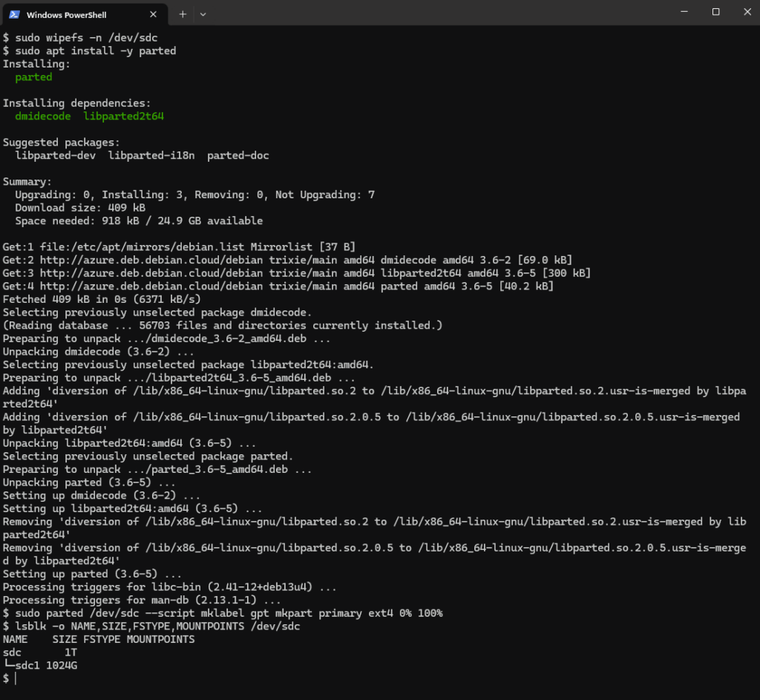Click the 'Download size: 409 kB' line

pos(80,208)
